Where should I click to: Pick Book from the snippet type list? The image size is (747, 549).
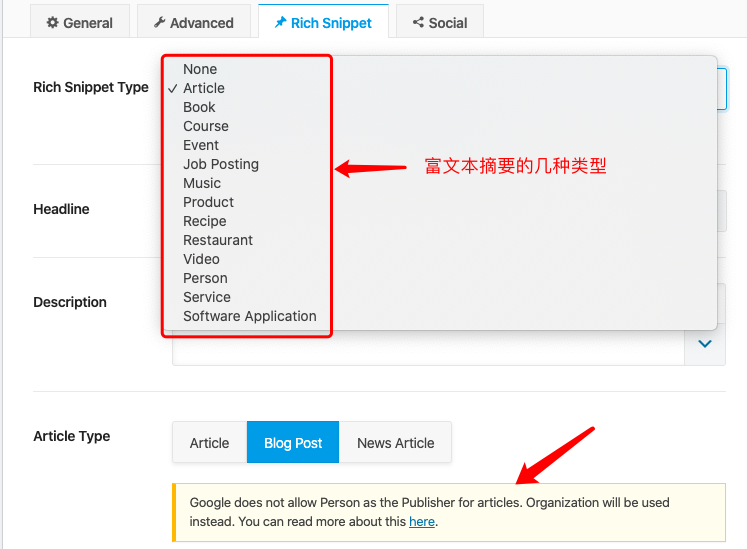click(x=199, y=107)
